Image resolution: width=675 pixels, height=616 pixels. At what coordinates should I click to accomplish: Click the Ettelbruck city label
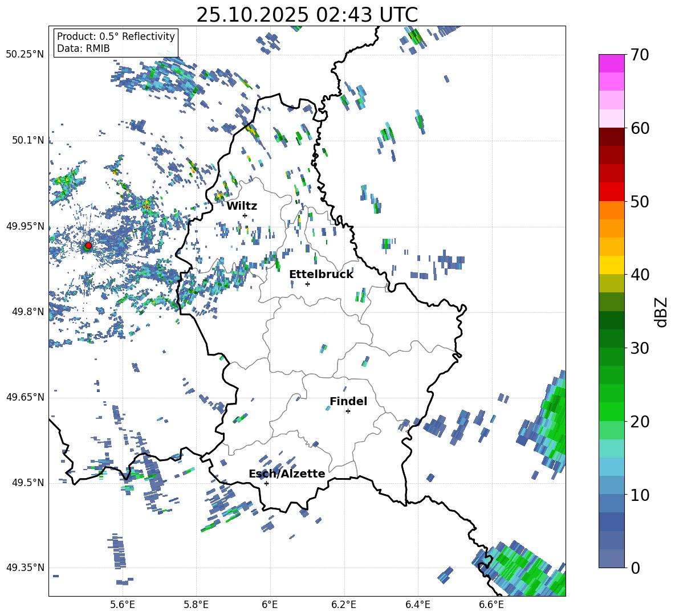coord(321,274)
